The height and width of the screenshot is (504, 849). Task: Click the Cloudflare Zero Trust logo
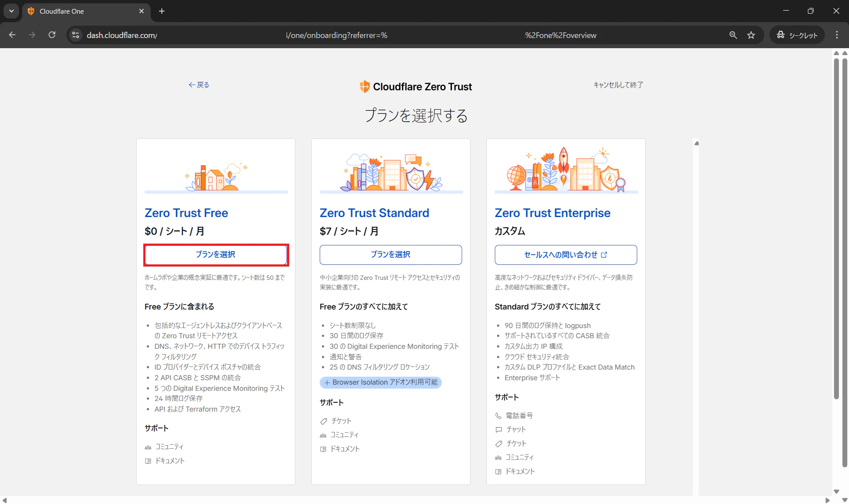point(416,87)
